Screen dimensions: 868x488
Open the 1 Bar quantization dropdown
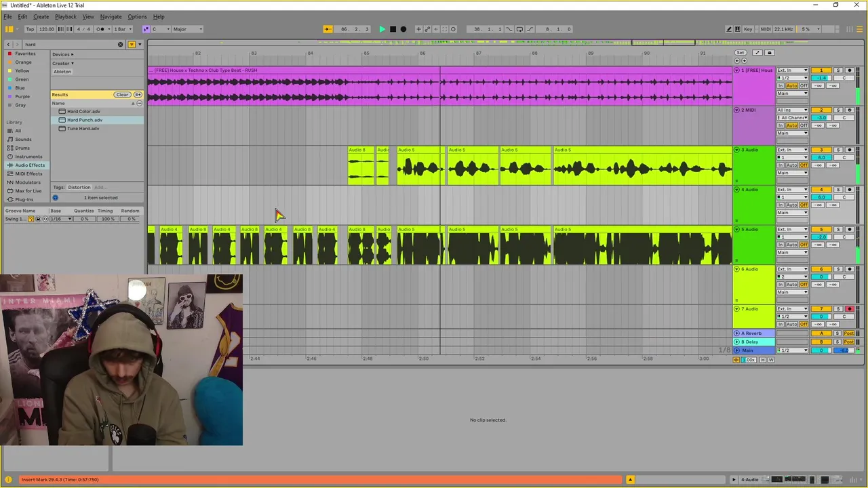pyautogui.click(x=123, y=29)
